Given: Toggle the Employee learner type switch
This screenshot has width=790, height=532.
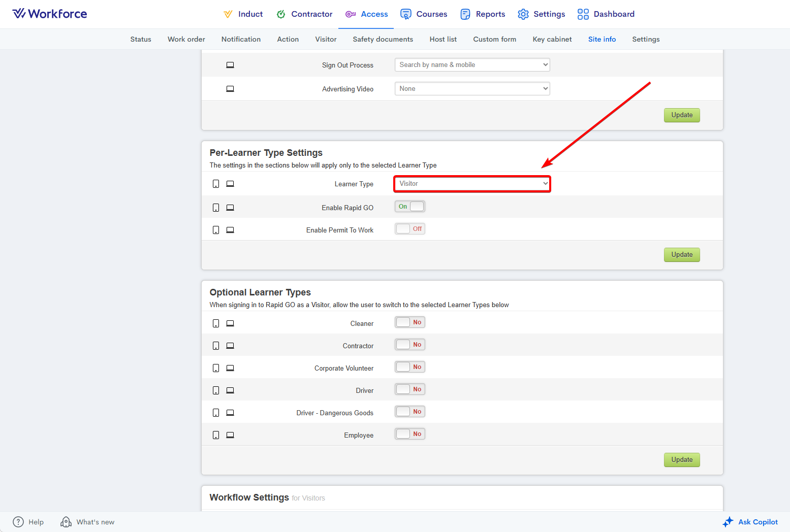Looking at the screenshot, I should (x=410, y=434).
